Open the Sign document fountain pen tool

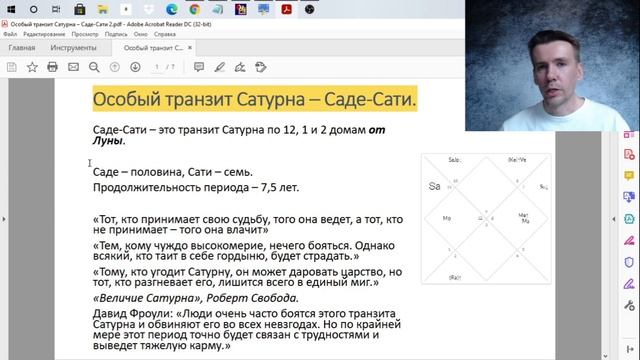(240, 67)
